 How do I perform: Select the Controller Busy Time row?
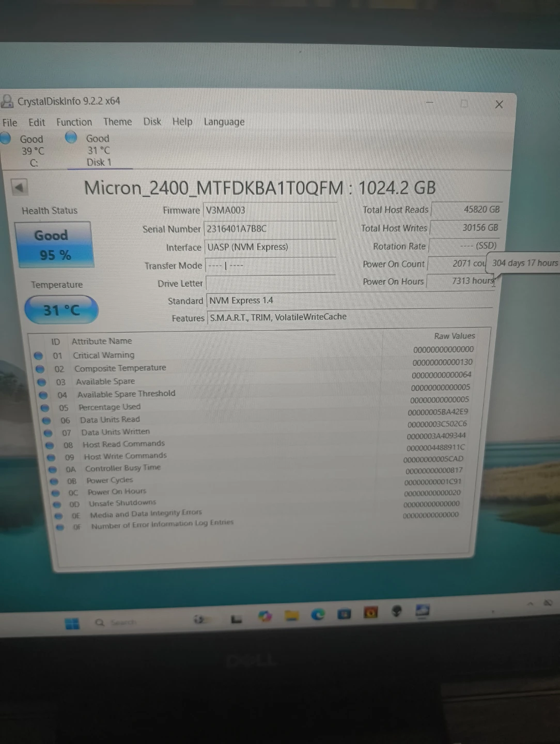259,464
